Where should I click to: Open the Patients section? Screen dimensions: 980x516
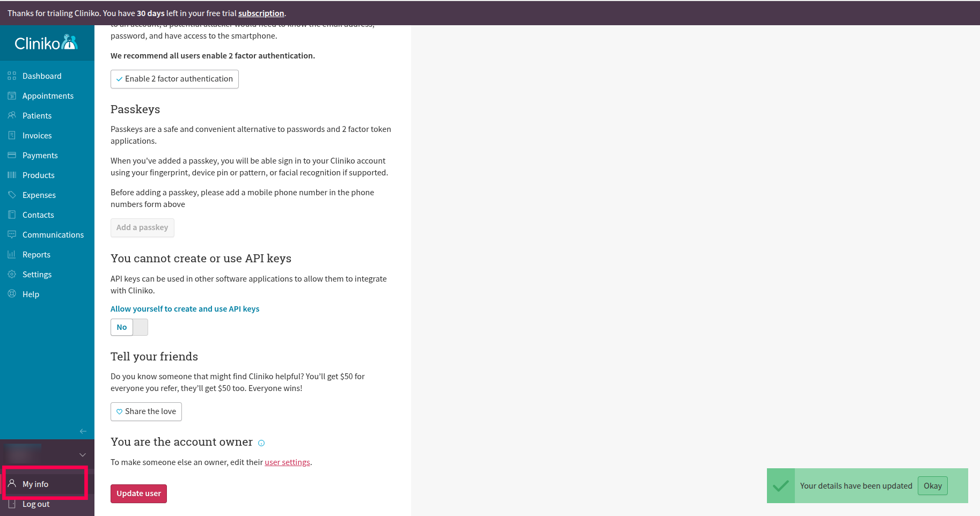(x=47, y=116)
